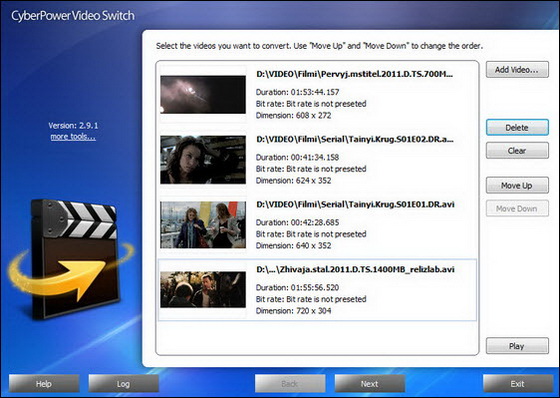Click the greyed Move Down button
Screen dimensions: 560x398
coord(517,209)
